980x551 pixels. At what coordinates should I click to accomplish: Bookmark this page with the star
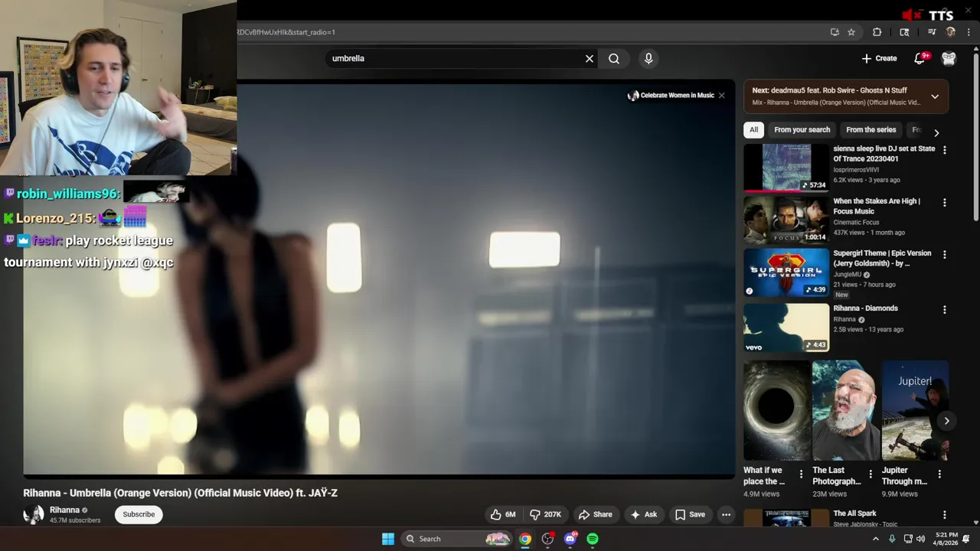[x=851, y=32]
